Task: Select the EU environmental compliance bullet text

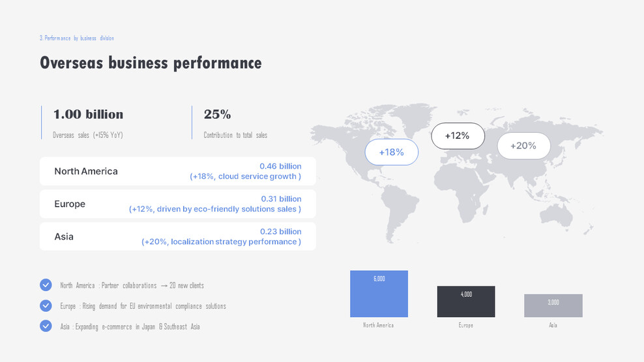Action: pyautogui.click(x=143, y=306)
